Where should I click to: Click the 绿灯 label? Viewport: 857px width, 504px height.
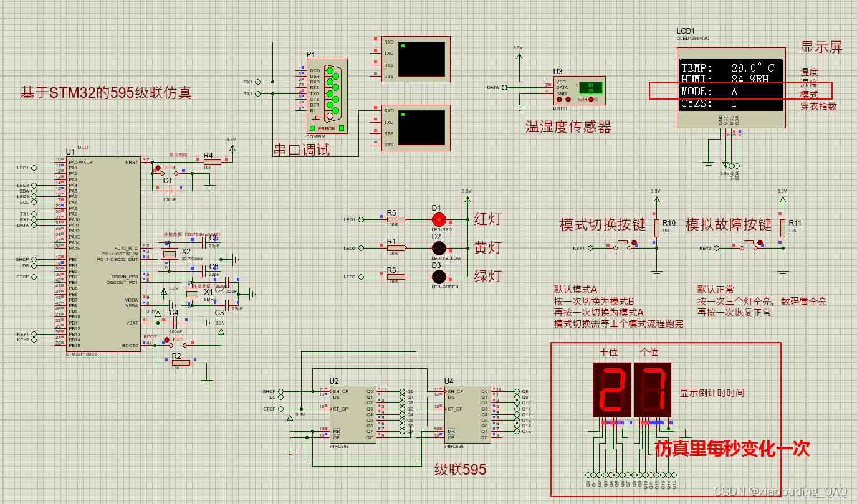click(x=487, y=276)
